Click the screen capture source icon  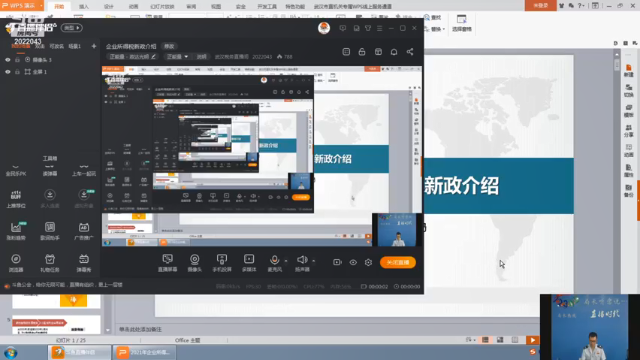(x=167, y=263)
